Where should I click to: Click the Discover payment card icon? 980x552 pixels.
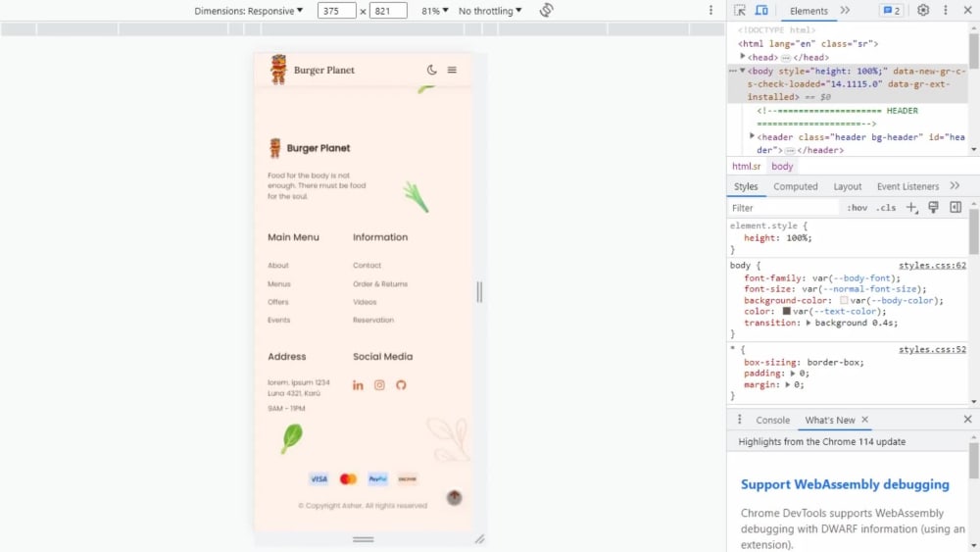tap(407, 478)
